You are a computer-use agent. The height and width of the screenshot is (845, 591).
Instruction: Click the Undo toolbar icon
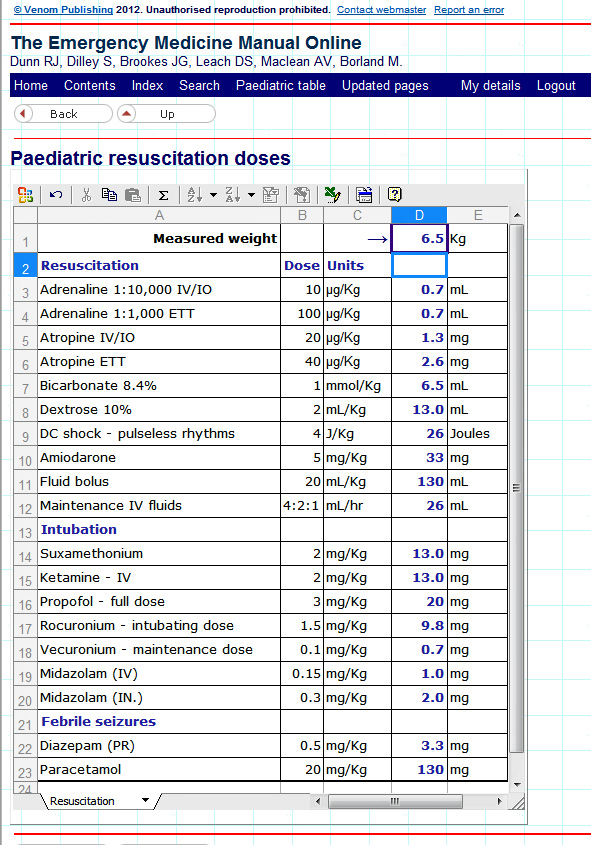[x=56, y=195]
